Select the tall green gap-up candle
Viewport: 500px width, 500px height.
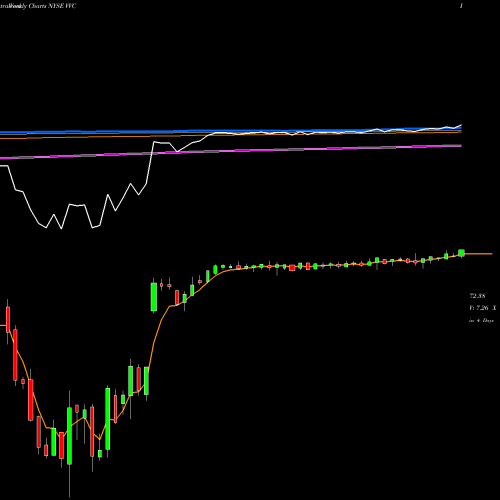click(x=154, y=296)
